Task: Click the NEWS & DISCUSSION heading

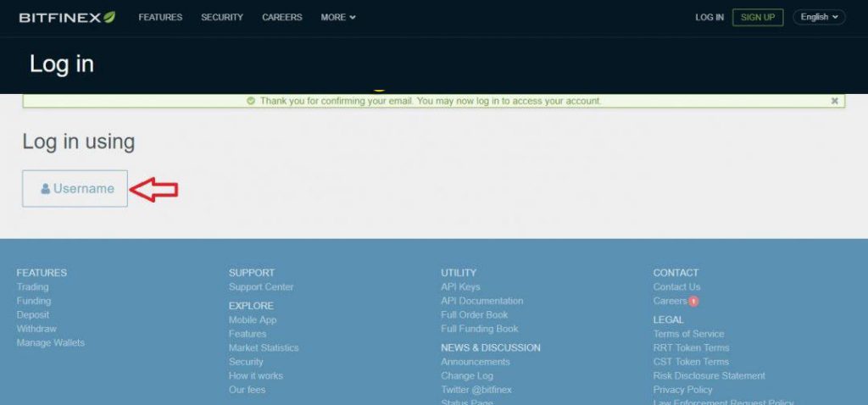Action: pos(491,347)
